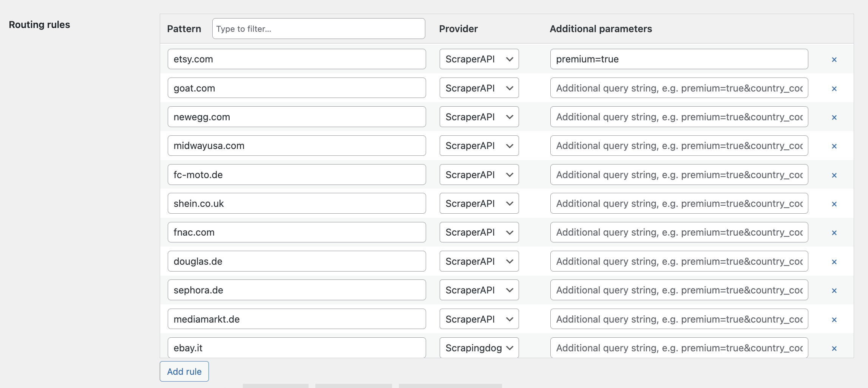Delete the ebay.it routing rule
This screenshot has height=388, width=868.
pyautogui.click(x=834, y=349)
